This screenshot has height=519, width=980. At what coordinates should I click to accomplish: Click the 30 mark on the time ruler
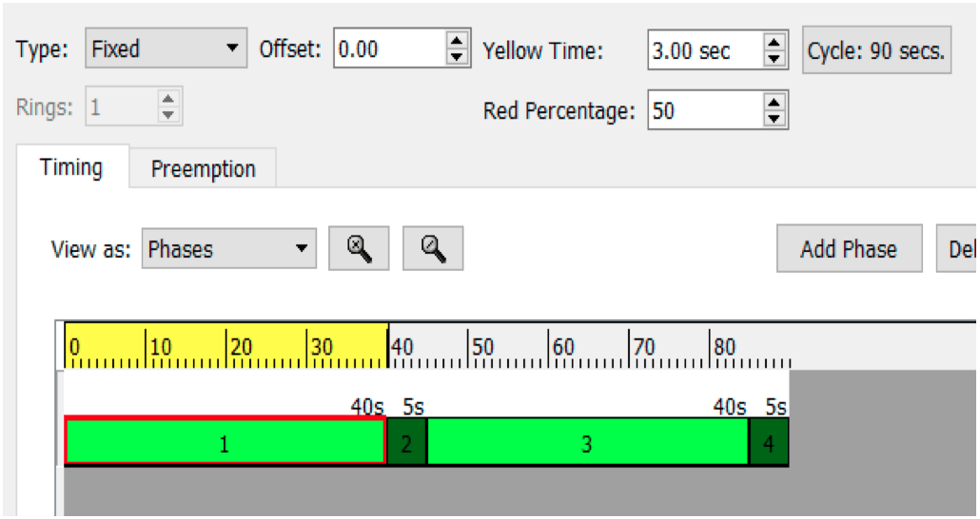[x=322, y=347]
